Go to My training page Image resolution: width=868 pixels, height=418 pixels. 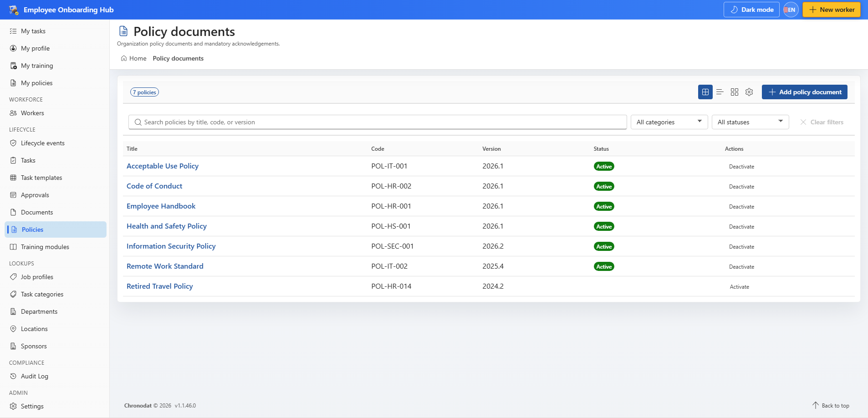pos(56,66)
